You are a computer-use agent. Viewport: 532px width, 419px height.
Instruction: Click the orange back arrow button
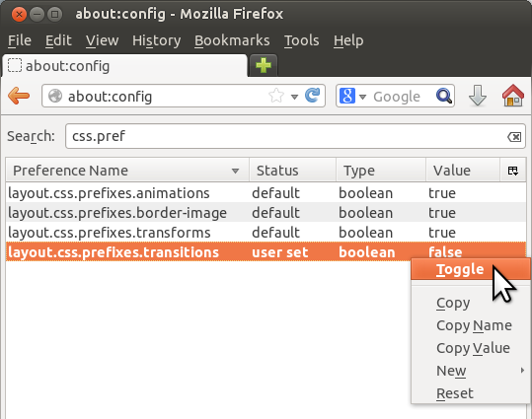coord(19,96)
